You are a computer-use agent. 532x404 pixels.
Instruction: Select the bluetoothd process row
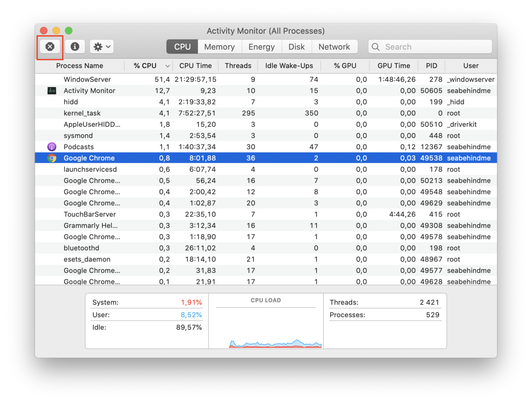point(159,248)
